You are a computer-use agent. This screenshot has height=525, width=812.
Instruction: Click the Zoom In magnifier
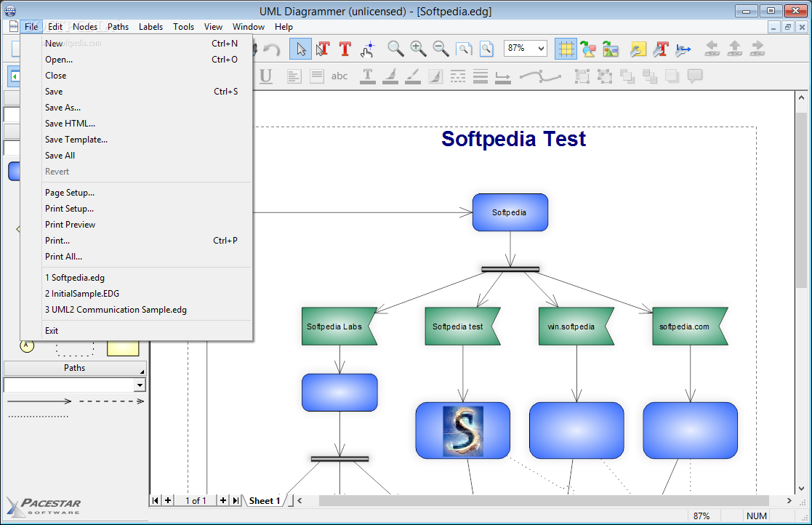[419, 49]
